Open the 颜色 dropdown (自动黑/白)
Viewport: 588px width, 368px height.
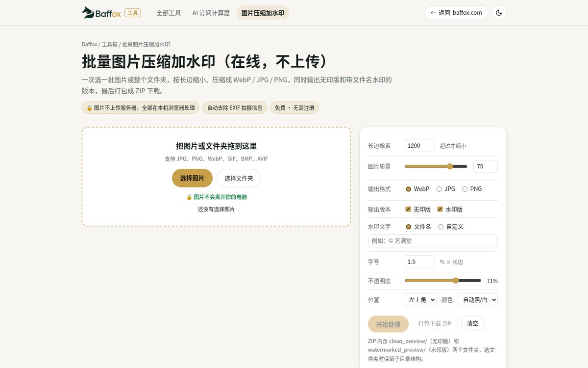point(477,299)
